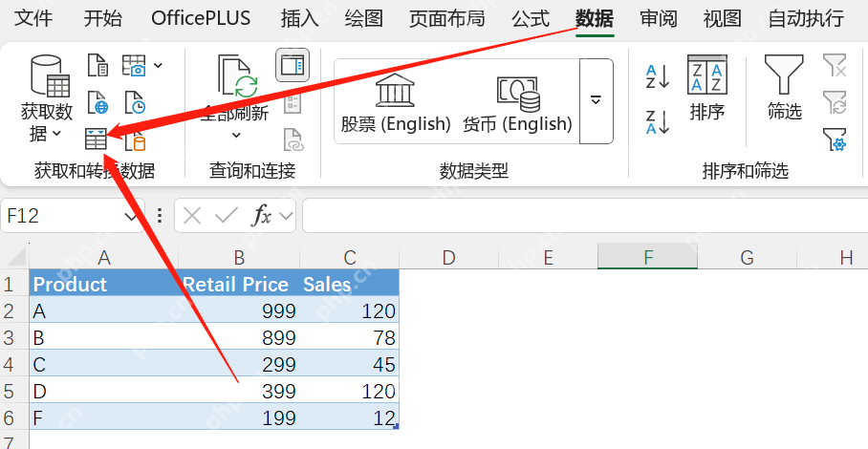Switch to the 公式 (Formulas) tab

[531, 18]
